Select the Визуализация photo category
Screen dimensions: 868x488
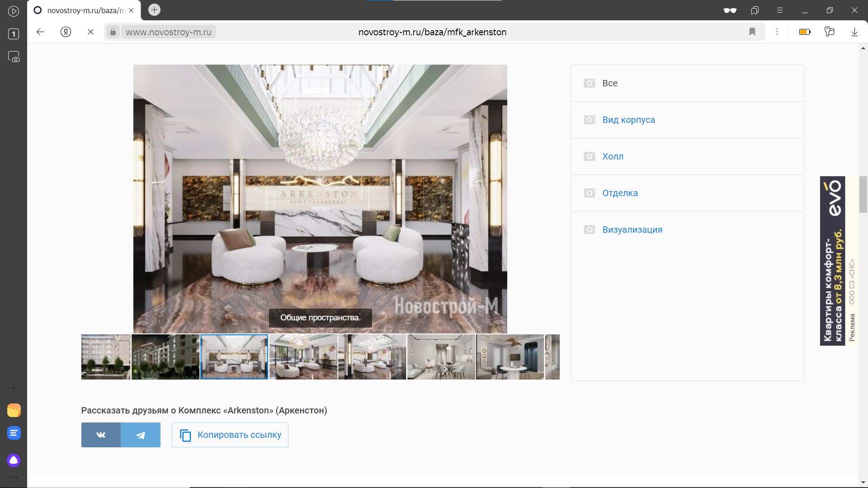tap(688, 230)
